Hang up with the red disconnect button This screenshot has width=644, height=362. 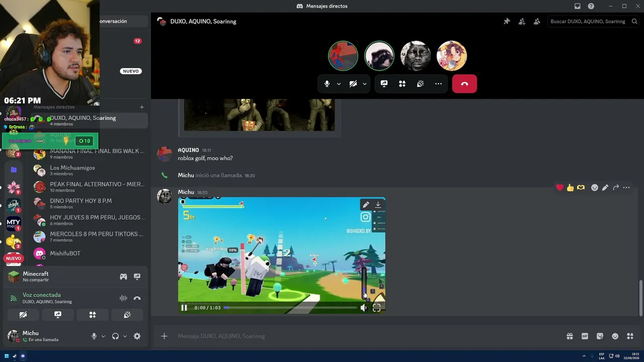pyautogui.click(x=464, y=83)
